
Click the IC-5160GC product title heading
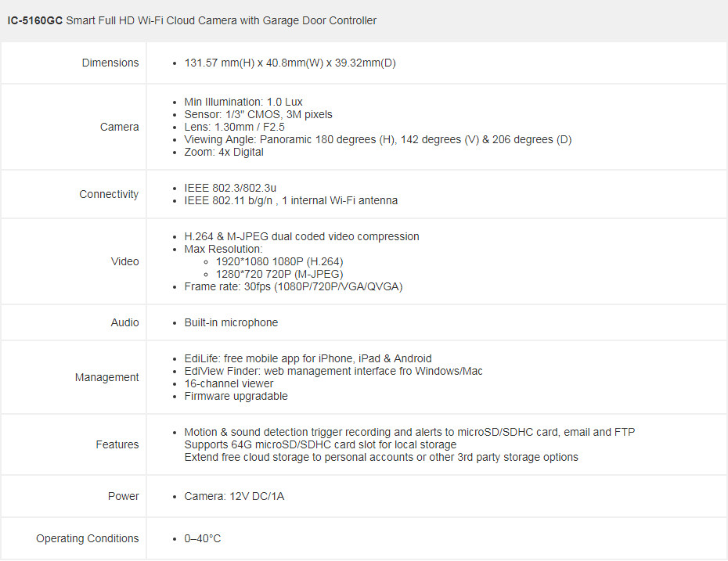(x=192, y=21)
